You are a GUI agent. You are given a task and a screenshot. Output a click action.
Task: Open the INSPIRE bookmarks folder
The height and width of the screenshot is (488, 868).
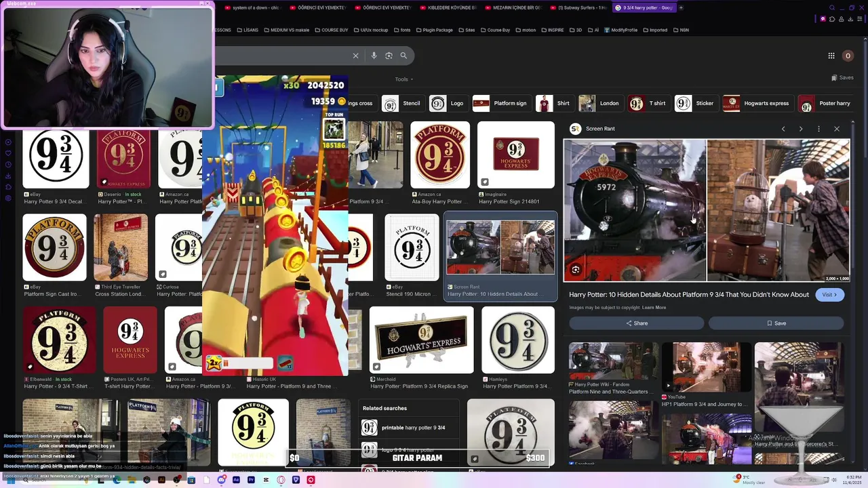(552, 30)
